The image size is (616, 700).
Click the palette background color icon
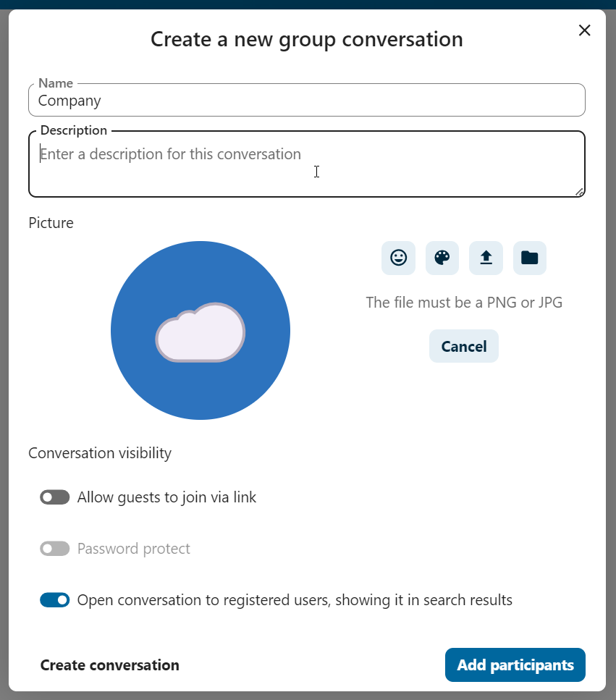pyautogui.click(x=442, y=258)
